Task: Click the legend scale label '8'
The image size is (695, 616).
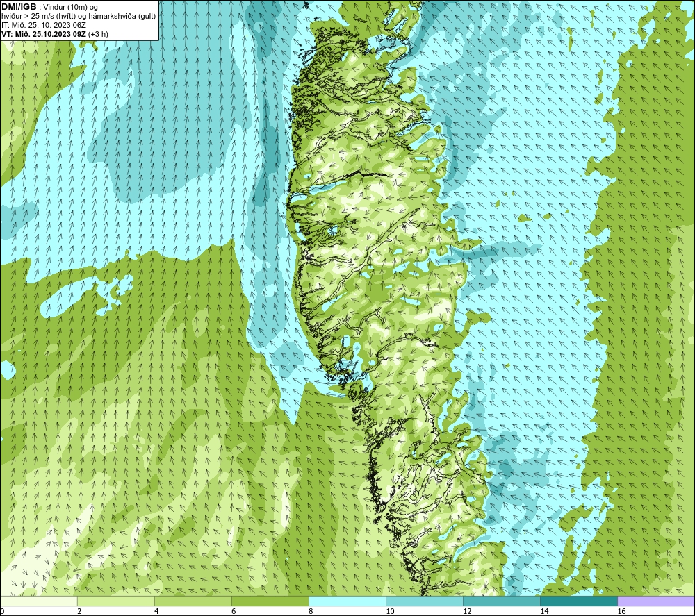Action: click(x=311, y=612)
